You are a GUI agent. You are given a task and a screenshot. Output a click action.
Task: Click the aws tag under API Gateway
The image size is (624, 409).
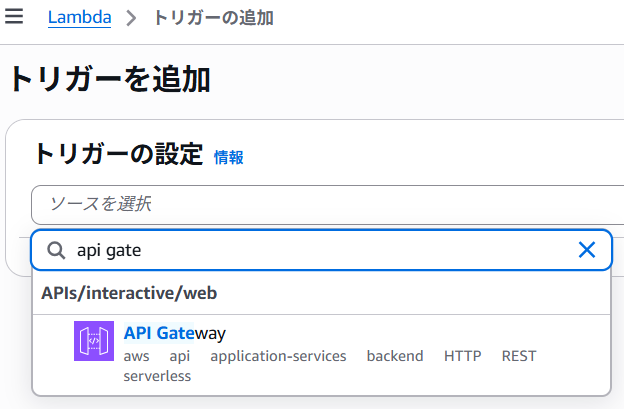(x=136, y=356)
